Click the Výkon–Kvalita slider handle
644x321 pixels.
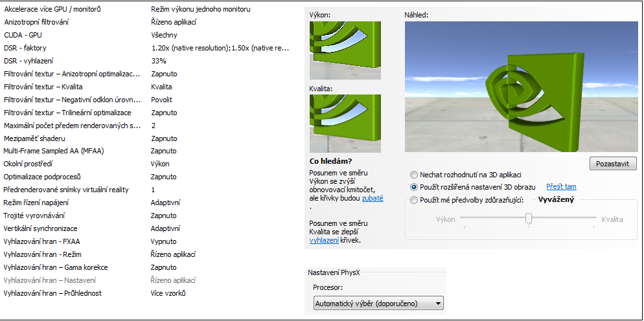click(x=529, y=218)
